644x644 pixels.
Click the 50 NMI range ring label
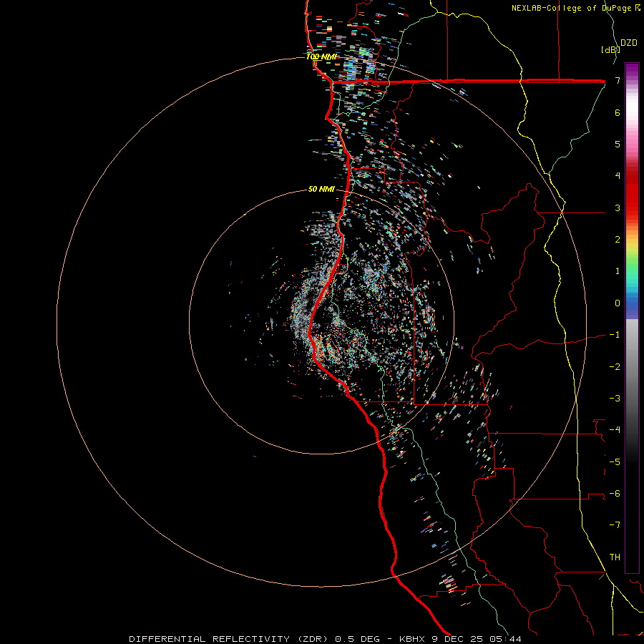321,189
